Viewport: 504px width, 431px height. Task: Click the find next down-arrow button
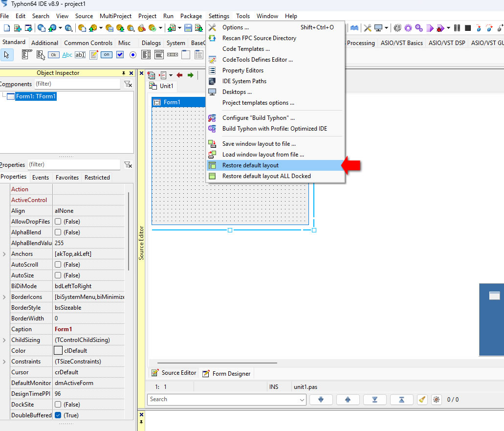[321, 400]
